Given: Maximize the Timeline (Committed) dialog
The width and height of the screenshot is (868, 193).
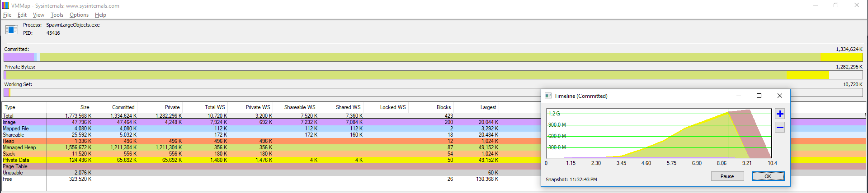Looking at the screenshot, I should click(759, 96).
